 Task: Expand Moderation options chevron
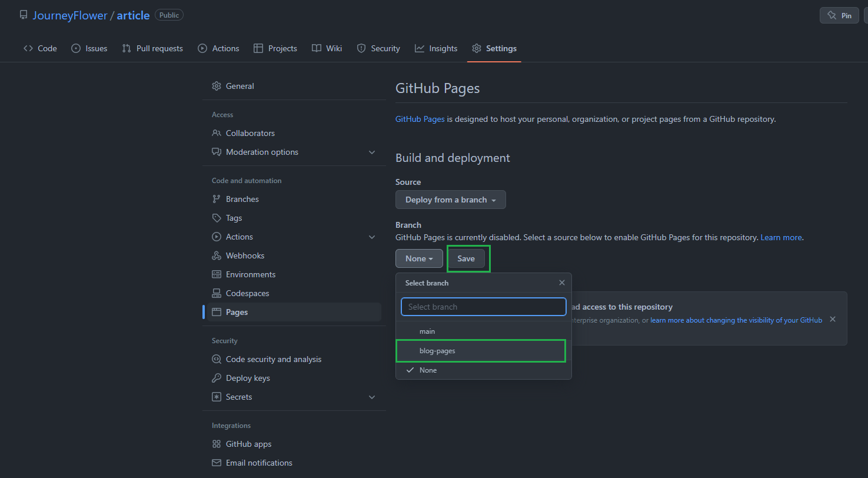(372, 152)
